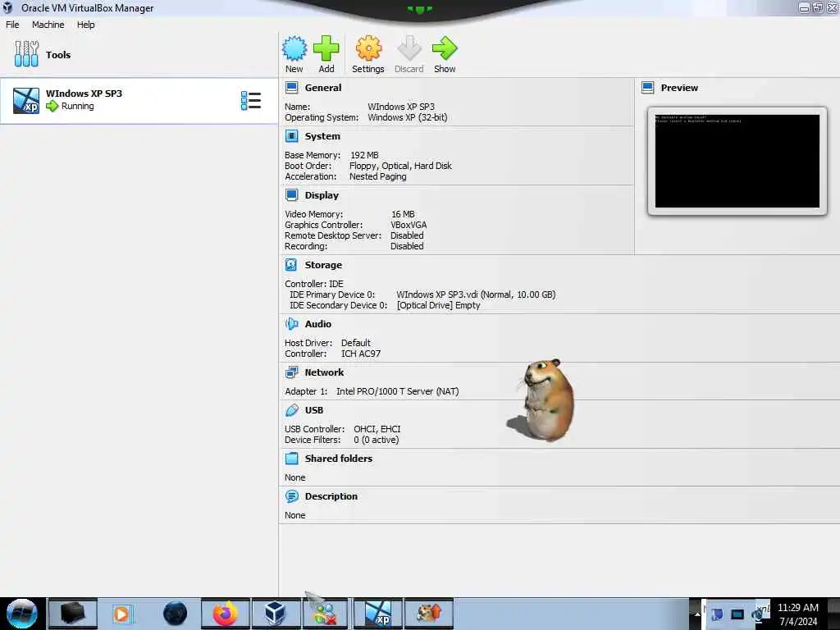Image resolution: width=840 pixels, height=630 pixels.
Task: Open Settings with the orange gear icon
Action: point(368,48)
